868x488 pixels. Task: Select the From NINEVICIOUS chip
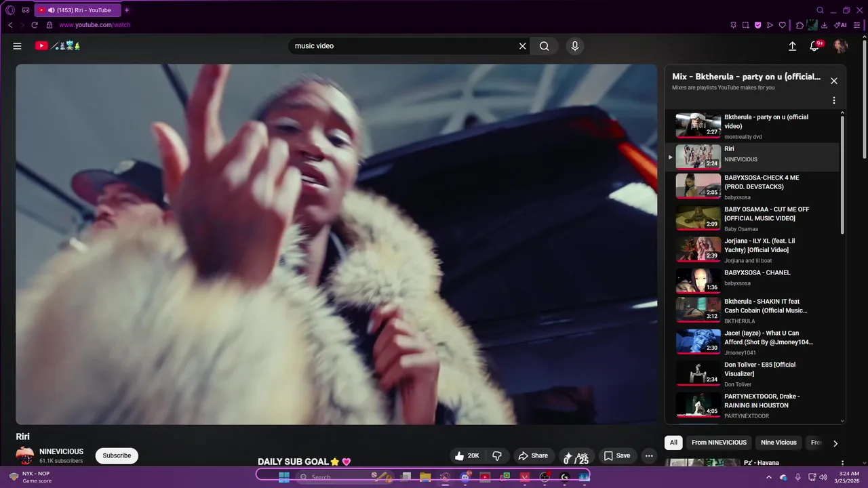(x=719, y=443)
